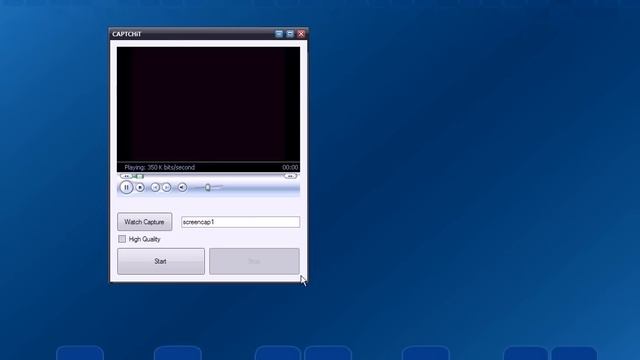
Task: Mute the player sound
Action: pyautogui.click(x=182, y=187)
